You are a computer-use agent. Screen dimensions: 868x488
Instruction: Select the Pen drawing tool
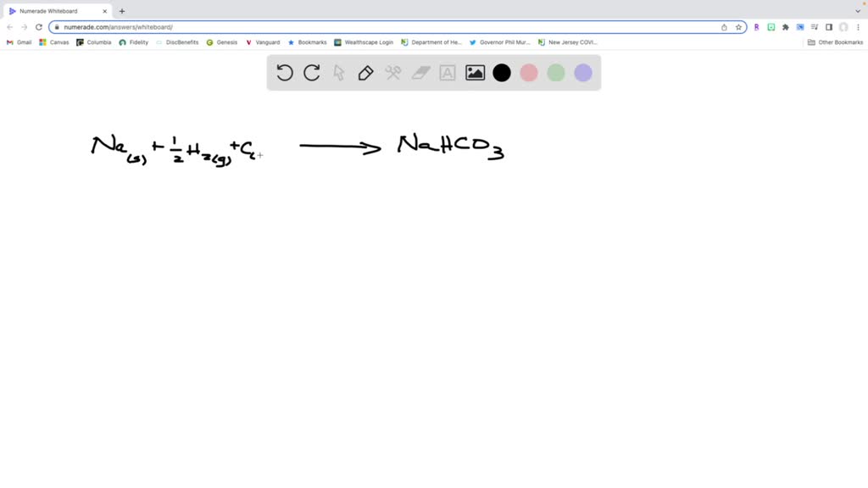(x=365, y=73)
